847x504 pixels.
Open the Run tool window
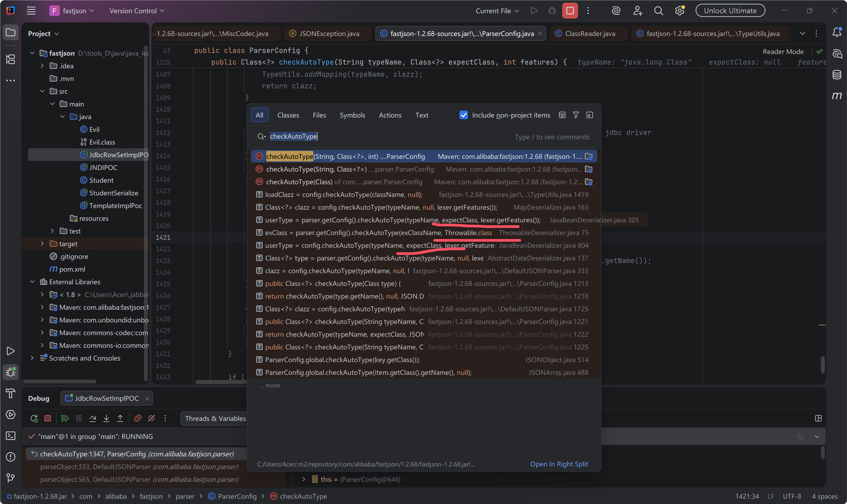11,351
